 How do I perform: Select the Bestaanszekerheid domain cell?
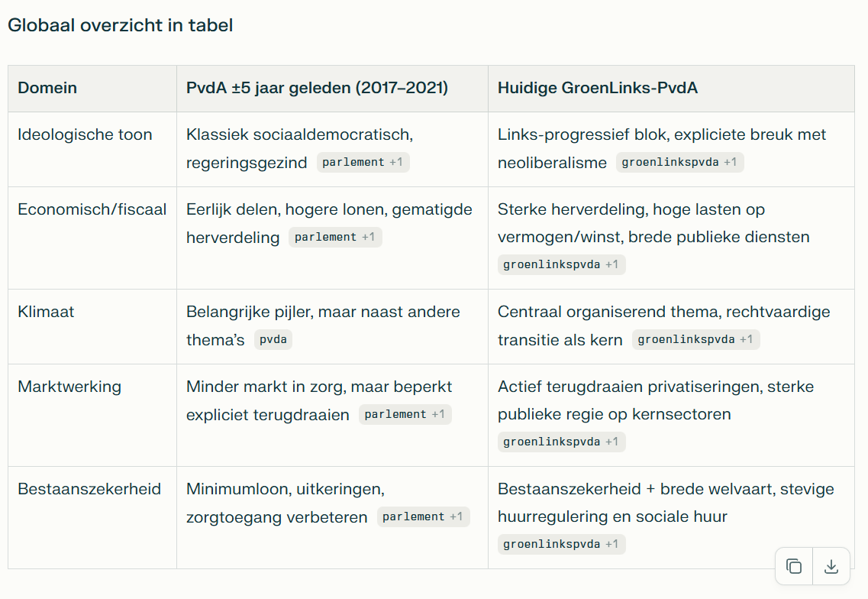pos(89,489)
